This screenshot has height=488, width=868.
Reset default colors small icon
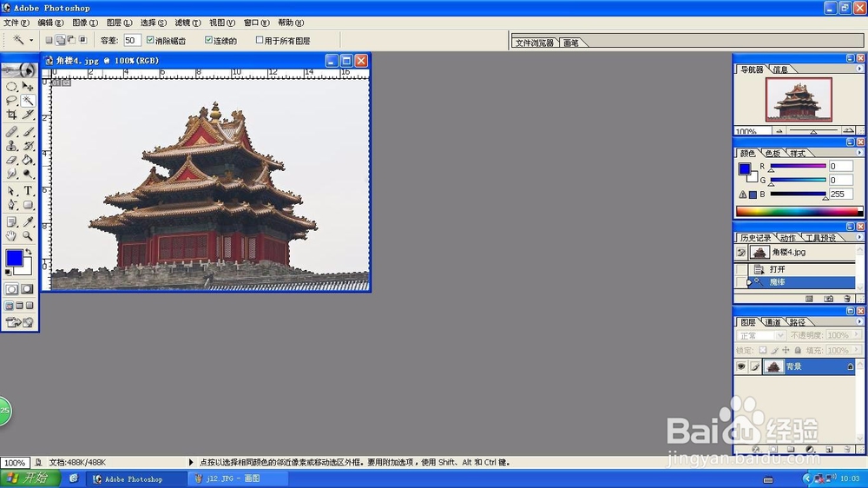(x=8, y=273)
